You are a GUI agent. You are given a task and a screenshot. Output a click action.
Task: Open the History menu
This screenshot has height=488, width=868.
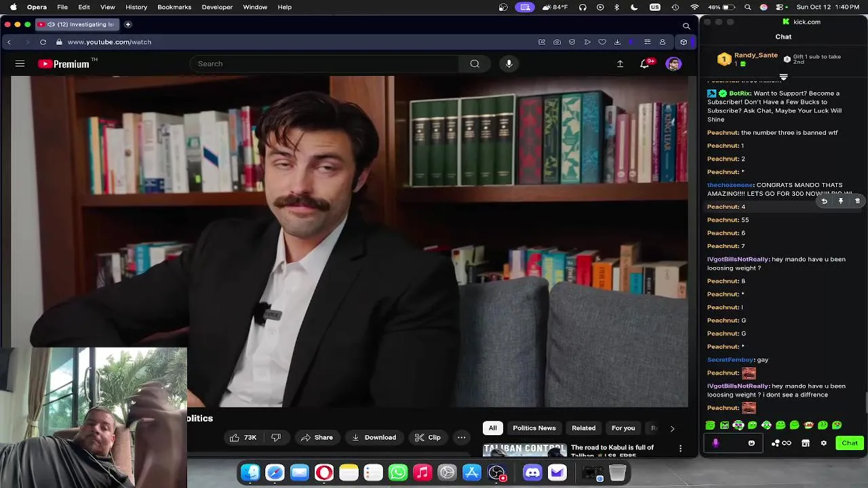click(136, 7)
